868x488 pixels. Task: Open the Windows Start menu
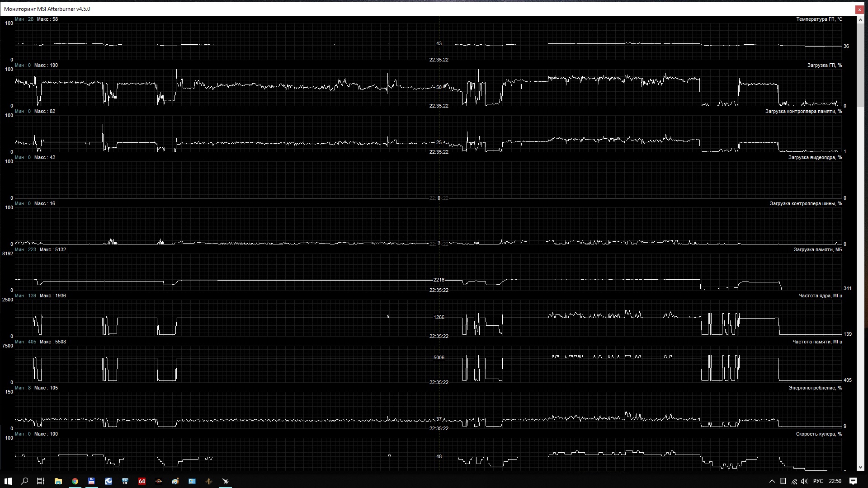(8, 481)
